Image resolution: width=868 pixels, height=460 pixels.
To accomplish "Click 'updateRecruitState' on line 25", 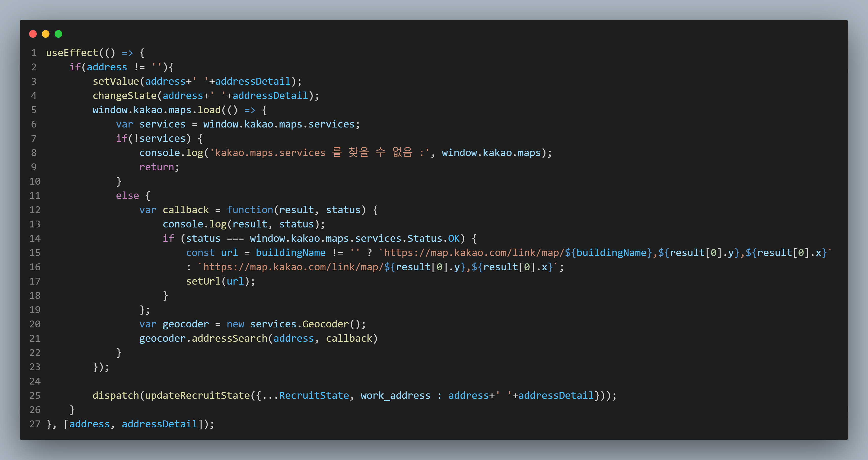I will pos(197,396).
